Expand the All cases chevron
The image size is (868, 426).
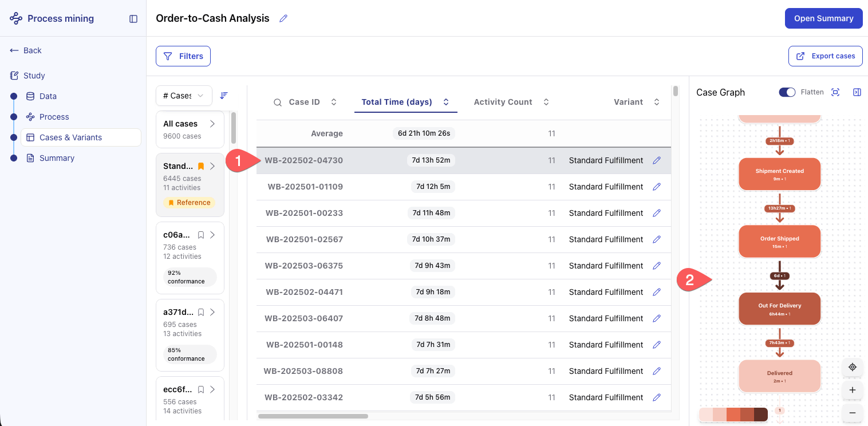(212, 124)
